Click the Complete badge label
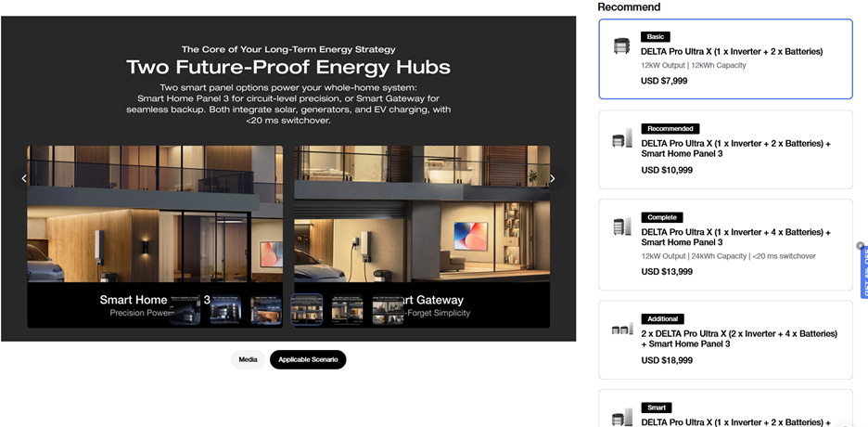This screenshot has height=427, width=868. point(662,217)
